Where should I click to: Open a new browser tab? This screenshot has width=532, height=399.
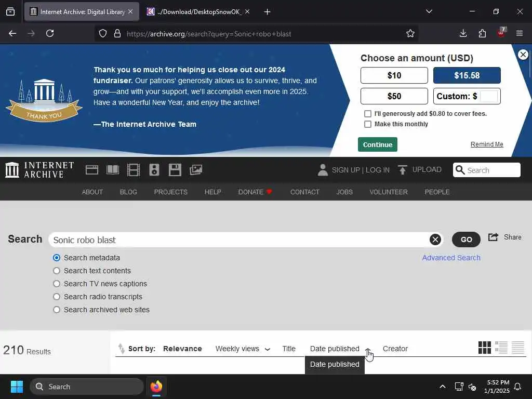pos(267,12)
